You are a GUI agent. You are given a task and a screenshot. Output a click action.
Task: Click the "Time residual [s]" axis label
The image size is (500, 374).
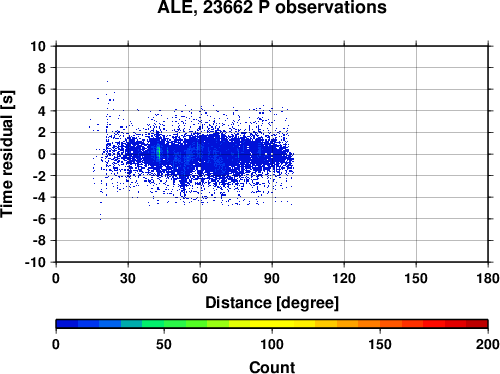click(x=7, y=154)
